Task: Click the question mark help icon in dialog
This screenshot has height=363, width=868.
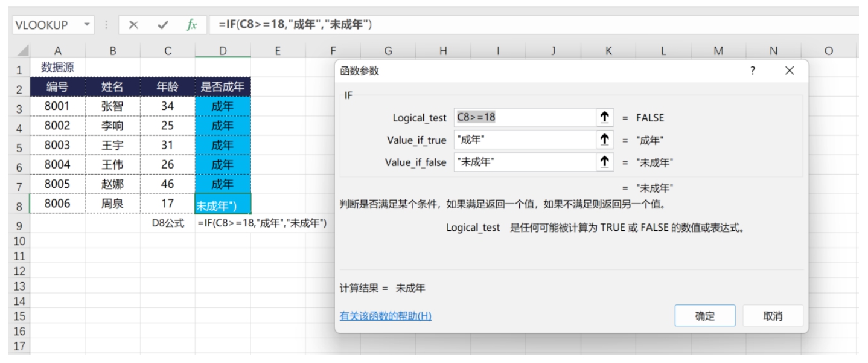Action: [752, 71]
